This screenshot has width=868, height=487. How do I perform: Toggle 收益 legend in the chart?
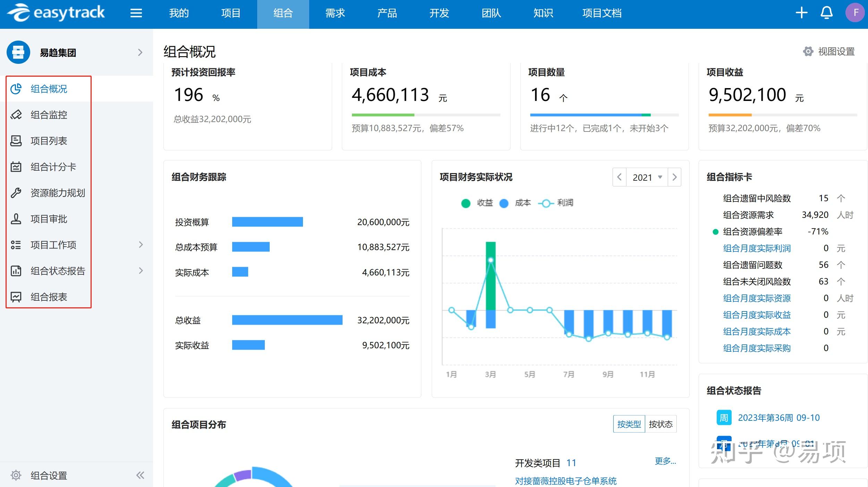tap(477, 203)
